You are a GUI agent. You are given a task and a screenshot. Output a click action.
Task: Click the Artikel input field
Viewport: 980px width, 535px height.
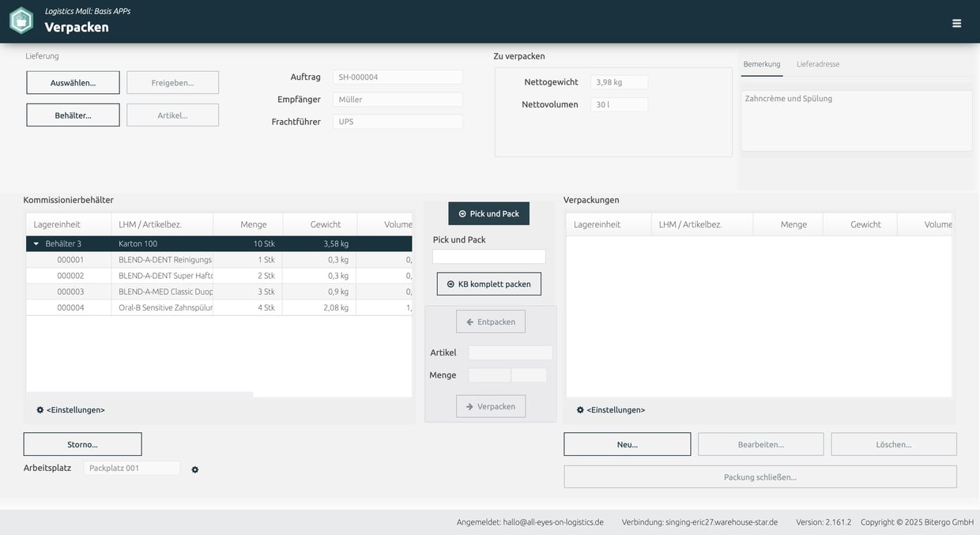tap(511, 352)
